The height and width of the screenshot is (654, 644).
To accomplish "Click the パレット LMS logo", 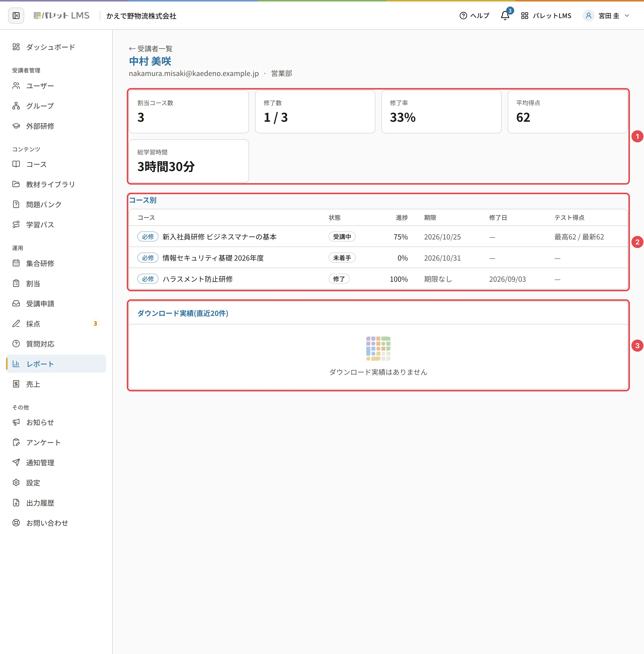I will coord(62,16).
